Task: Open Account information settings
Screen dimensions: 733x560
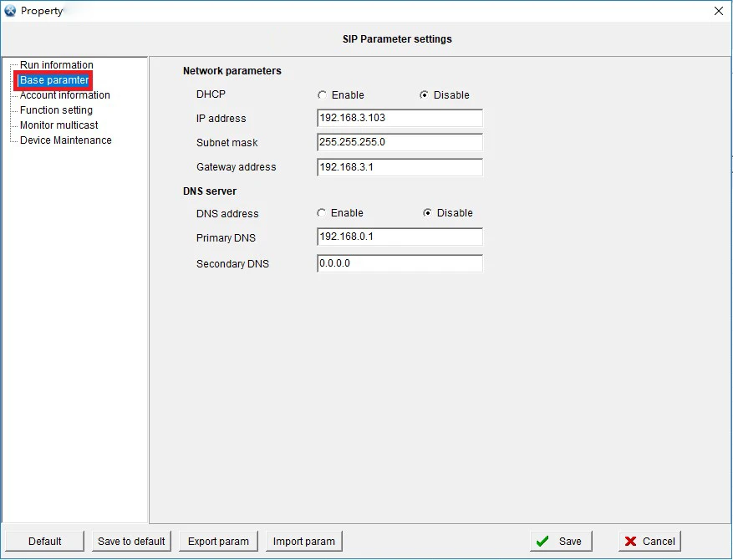Action: tap(64, 94)
